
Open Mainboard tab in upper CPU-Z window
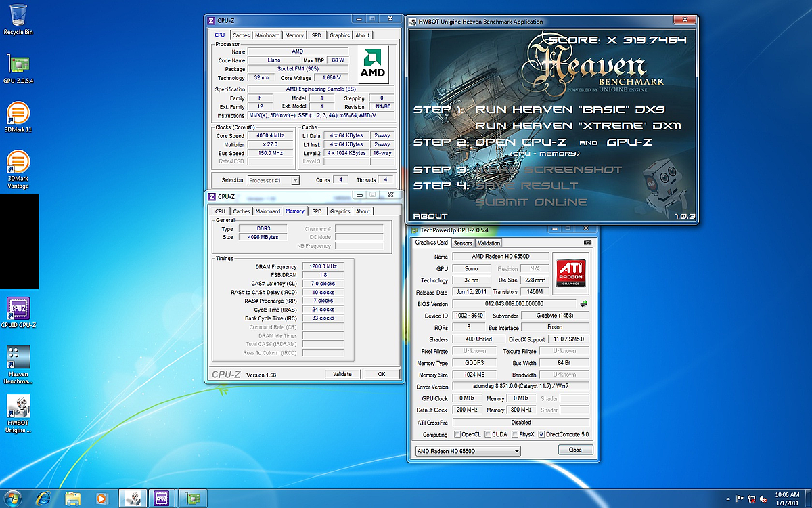(x=267, y=35)
